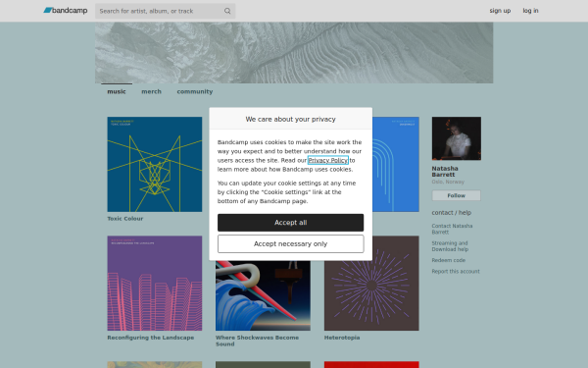Open the Heterotopia album cover
The width and height of the screenshot is (588, 368).
pos(371,284)
